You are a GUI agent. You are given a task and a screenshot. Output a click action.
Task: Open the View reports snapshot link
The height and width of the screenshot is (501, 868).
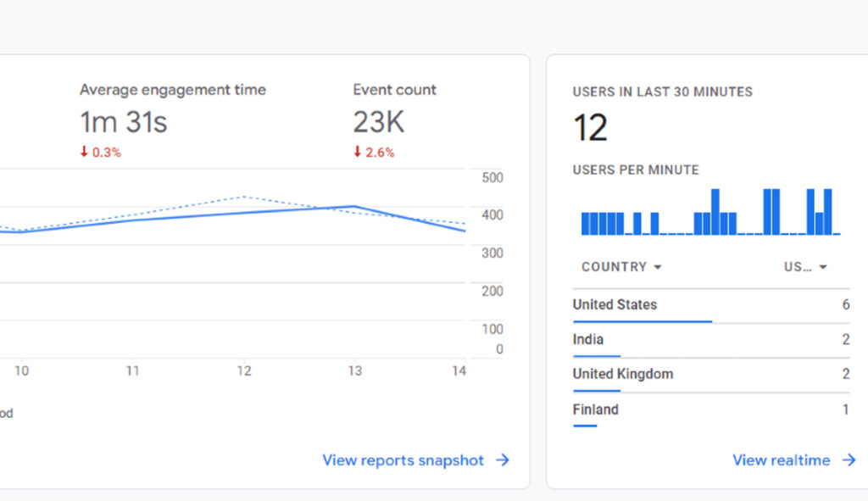pyautogui.click(x=403, y=460)
